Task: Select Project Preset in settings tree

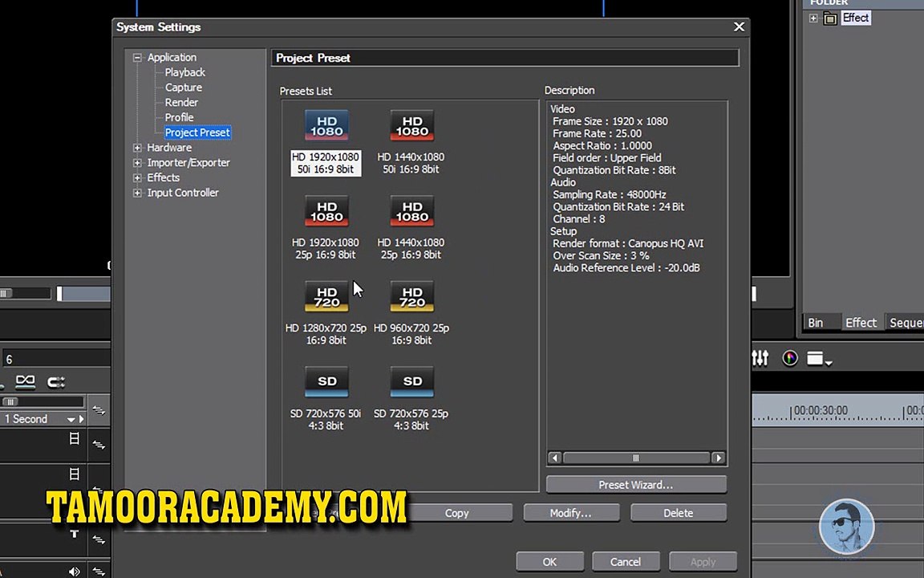Action: 197,132
